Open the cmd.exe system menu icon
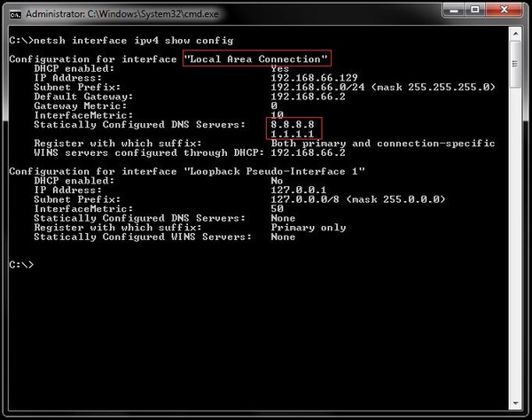Viewport: 532px width, 420px height. coord(15,14)
